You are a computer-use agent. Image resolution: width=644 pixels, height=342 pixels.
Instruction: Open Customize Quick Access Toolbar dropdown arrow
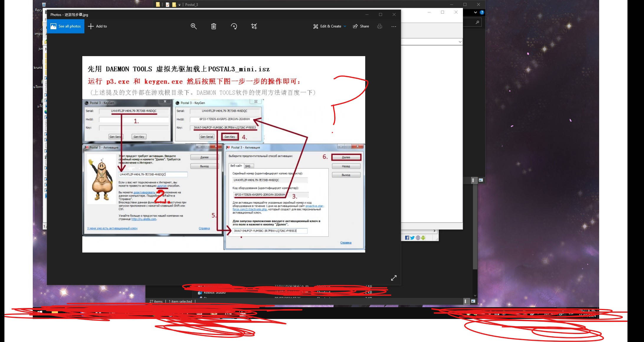[x=179, y=5]
